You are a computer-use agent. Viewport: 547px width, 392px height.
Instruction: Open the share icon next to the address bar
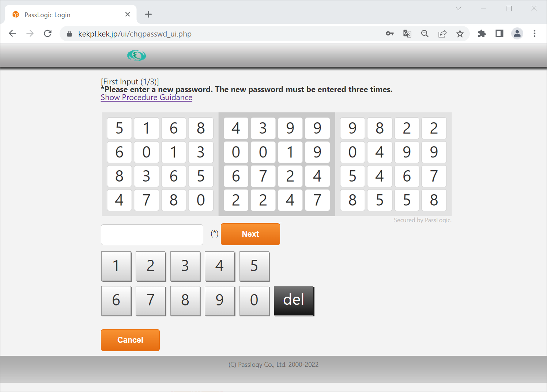[442, 33]
